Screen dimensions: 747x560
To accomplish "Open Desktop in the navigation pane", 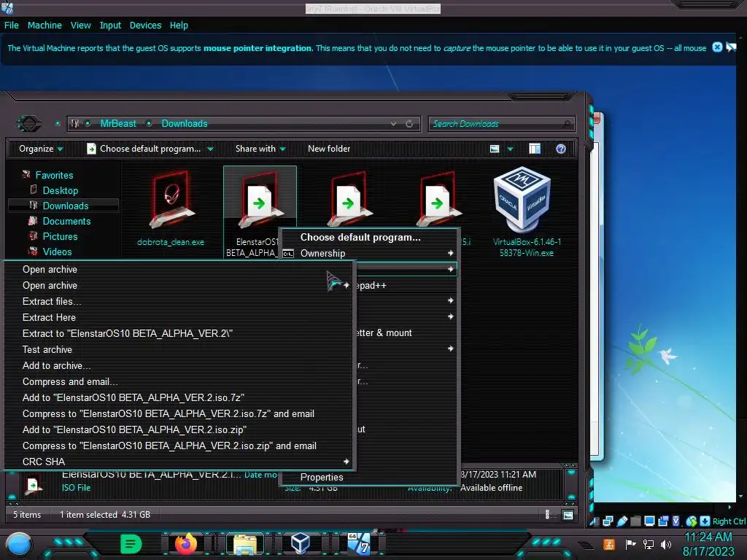I will 60,190.
